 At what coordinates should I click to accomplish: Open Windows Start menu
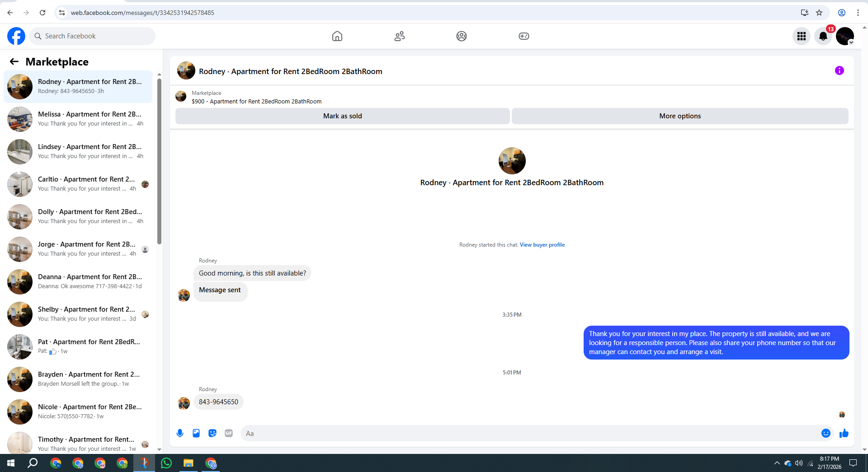tap(11, 463)
